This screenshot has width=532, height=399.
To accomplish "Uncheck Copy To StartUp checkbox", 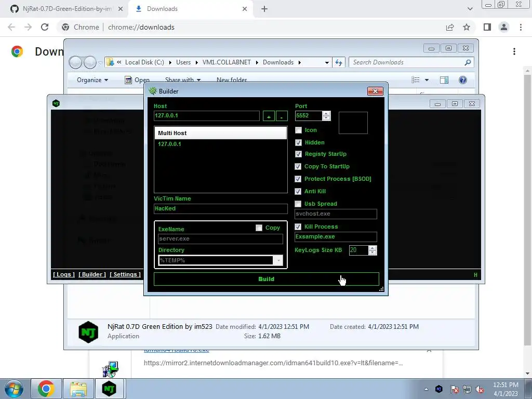I will point(298,167).
